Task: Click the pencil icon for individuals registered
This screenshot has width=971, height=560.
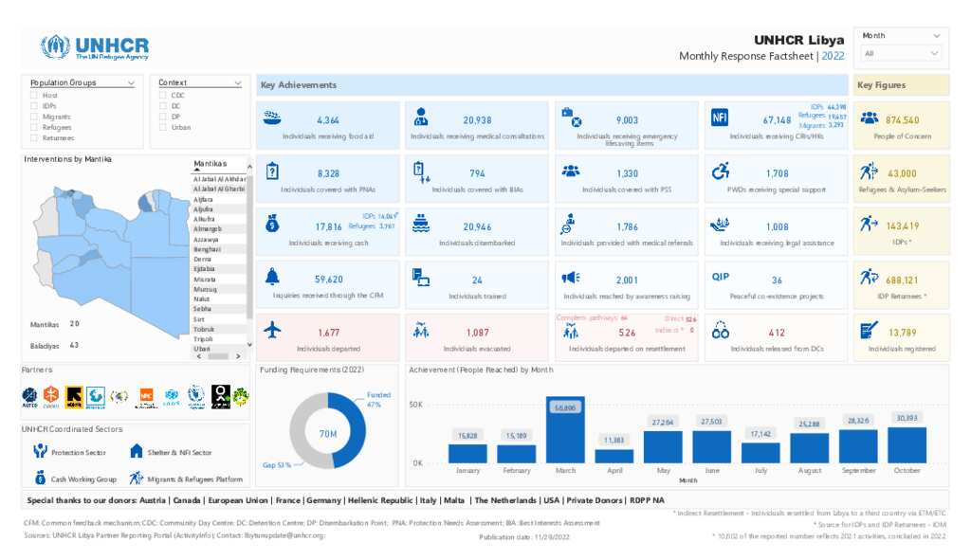Action: point(869,331)
